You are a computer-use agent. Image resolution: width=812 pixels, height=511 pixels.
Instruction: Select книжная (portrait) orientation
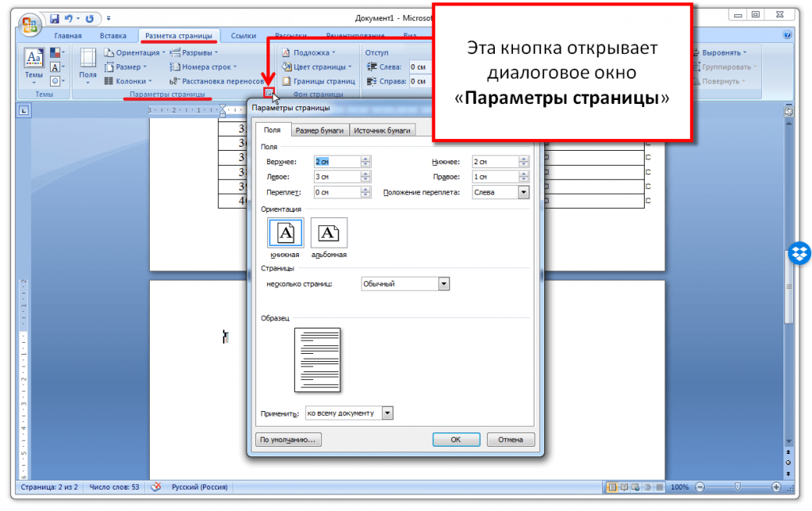(x=285, y=232)
